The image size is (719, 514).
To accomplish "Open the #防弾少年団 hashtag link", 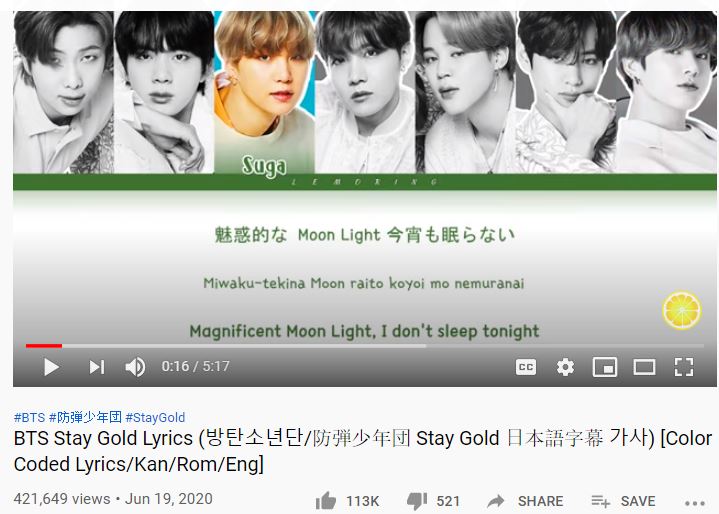I will point(85,417).
